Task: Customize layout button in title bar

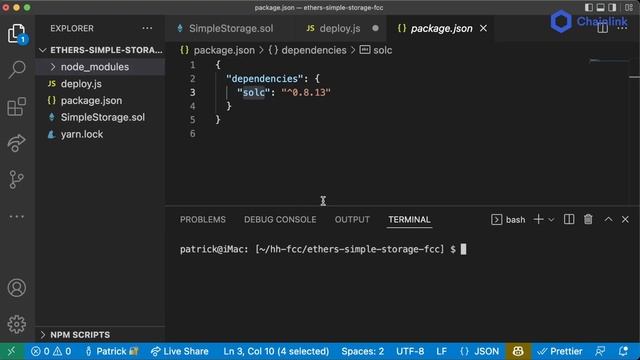Action: [x=629, y=7]
